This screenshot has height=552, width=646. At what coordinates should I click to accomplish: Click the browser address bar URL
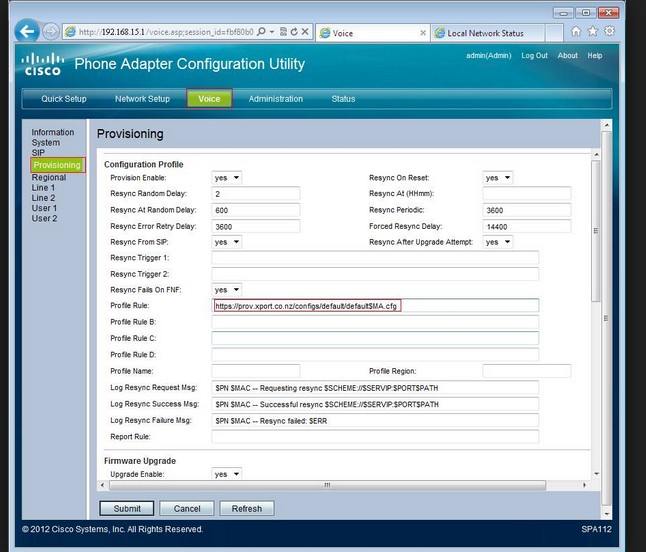click(x=166, y=32)
